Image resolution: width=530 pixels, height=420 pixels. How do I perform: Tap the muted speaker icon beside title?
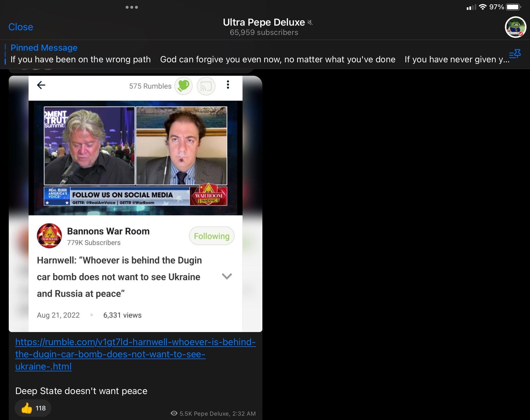tap(310, 22)
